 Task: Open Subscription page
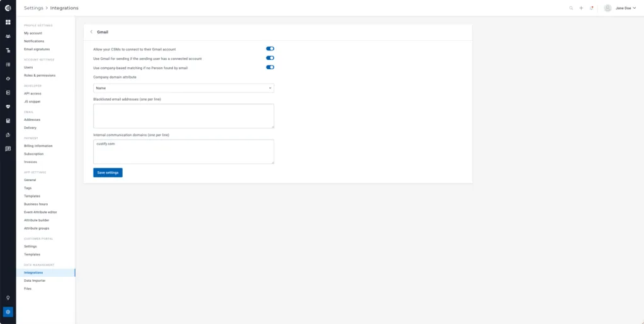tap(34, 154)
